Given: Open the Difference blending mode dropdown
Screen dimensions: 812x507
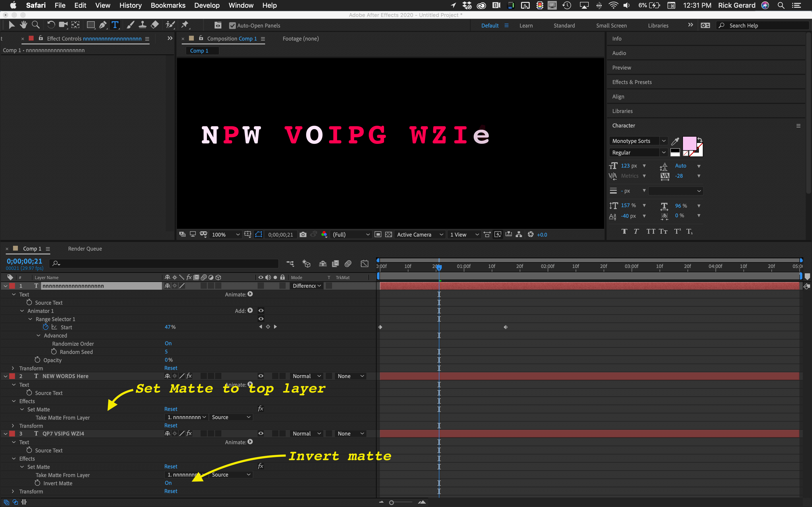Looking at the screenshot, I should [x=306, y=286].
